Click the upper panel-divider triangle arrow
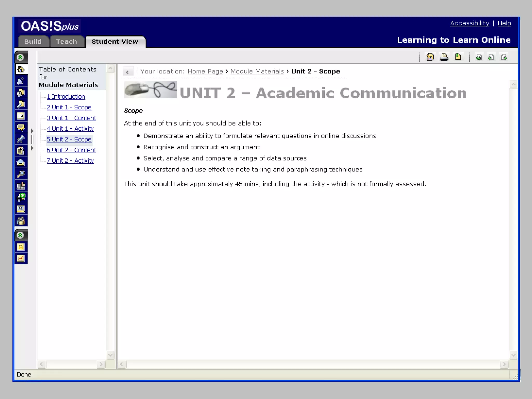 (32, 131)
